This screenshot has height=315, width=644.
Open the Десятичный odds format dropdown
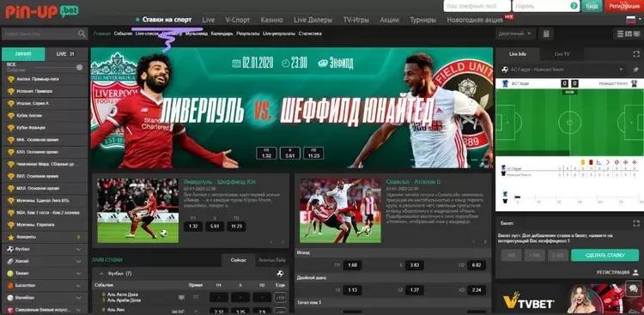coord(515,33)
